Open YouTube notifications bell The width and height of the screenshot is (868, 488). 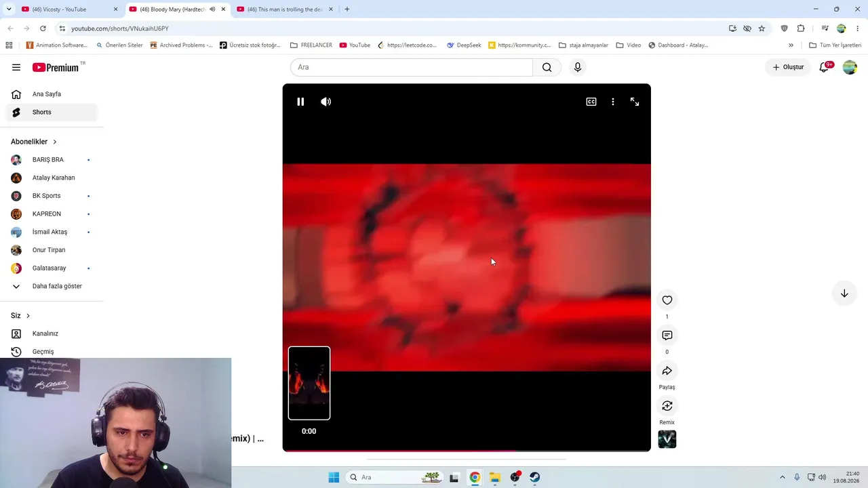[x=824, y=67]
